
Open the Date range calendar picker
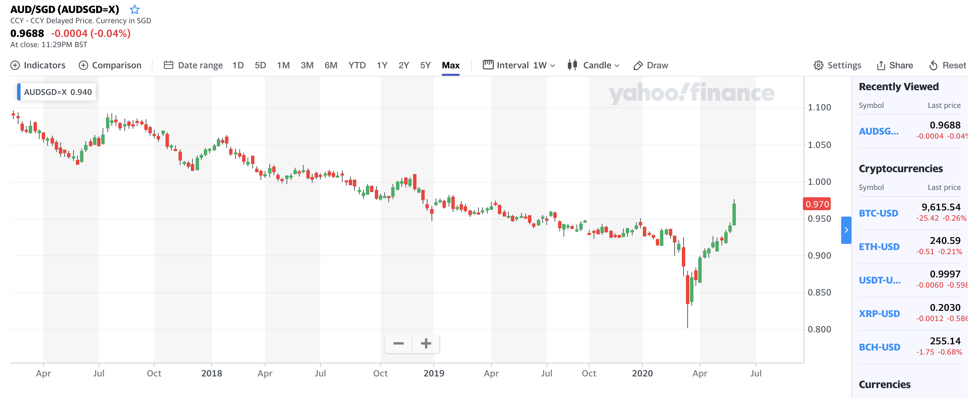point(193,65)
